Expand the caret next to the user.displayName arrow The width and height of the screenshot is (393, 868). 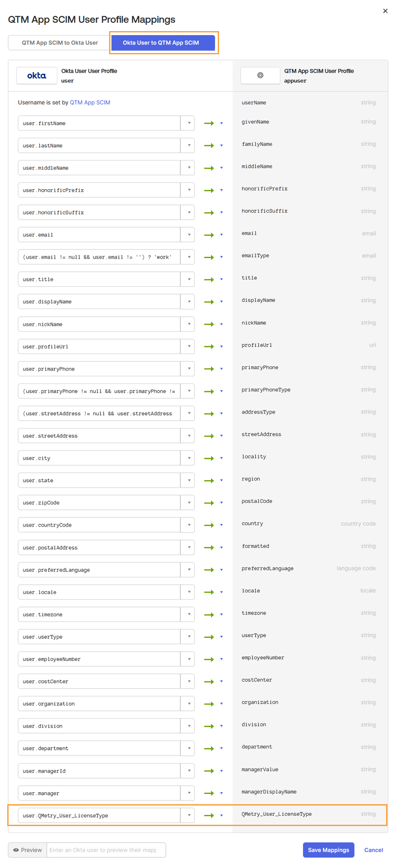[x=221, y=302]
